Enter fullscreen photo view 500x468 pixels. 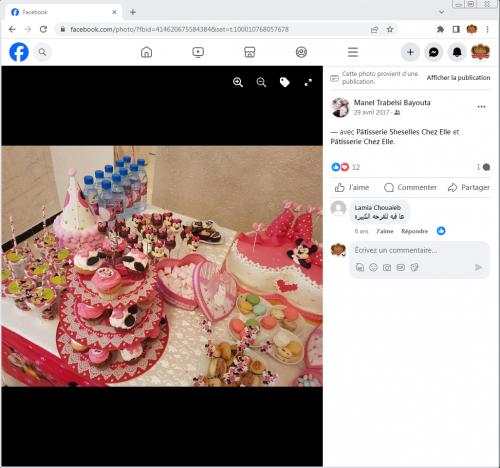pyautogui.click(x=308, y=82)
